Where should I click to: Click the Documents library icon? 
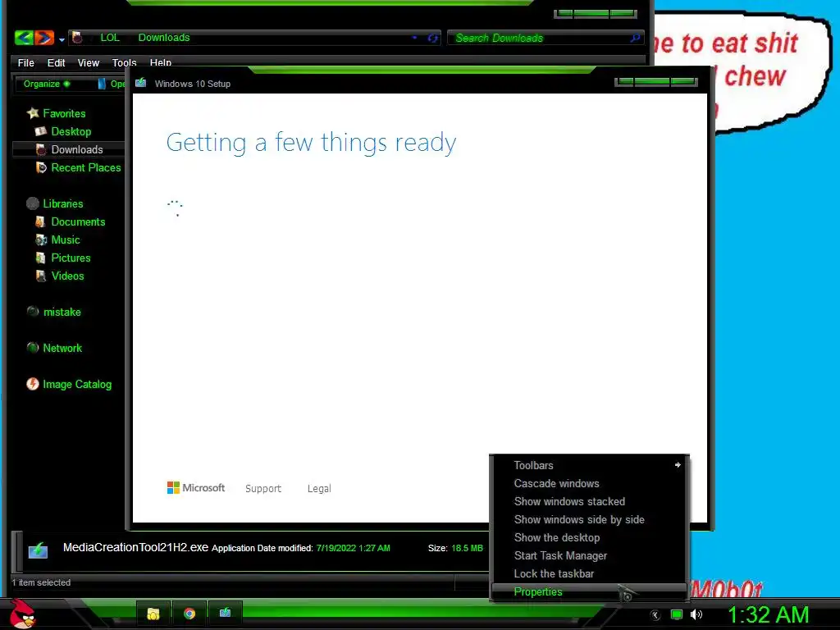pos(41,221)
